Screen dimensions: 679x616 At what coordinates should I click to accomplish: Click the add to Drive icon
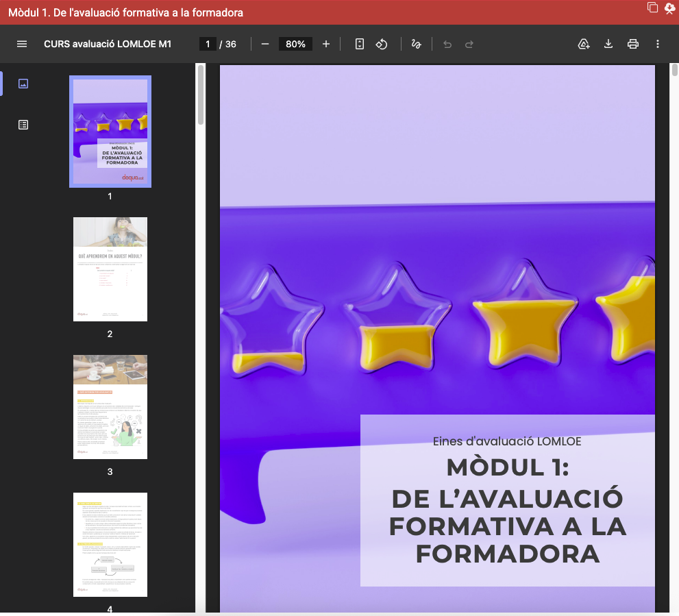coord(584,44)
